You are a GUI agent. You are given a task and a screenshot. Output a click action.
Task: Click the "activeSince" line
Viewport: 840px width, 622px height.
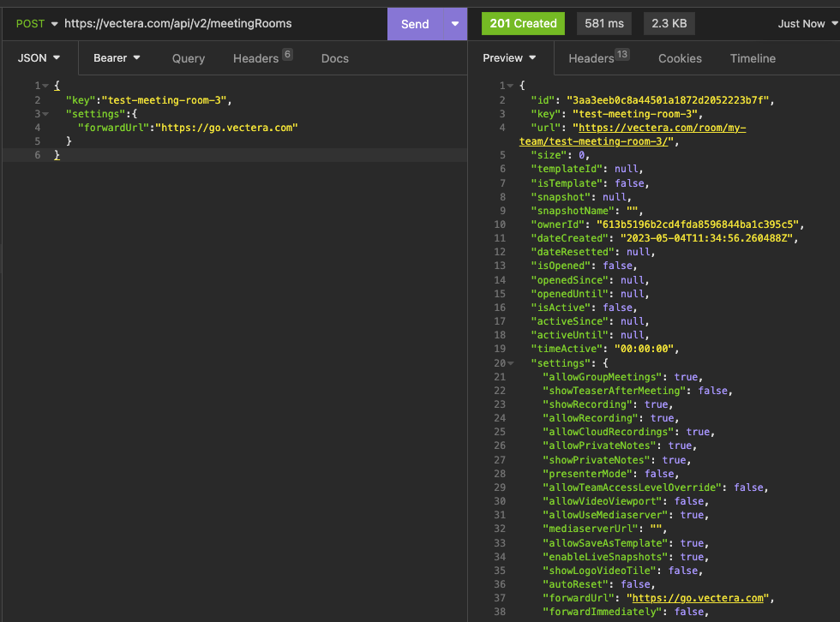click(590, 321)
